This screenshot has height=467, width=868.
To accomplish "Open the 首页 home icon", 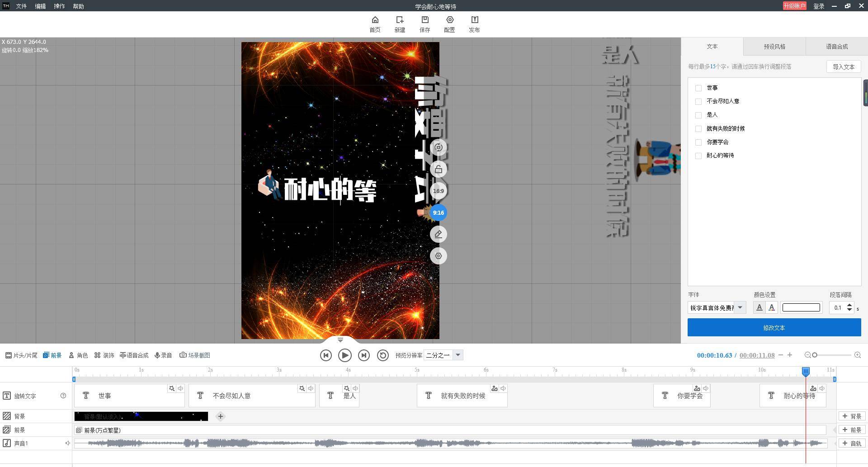I will pos(375,24).
